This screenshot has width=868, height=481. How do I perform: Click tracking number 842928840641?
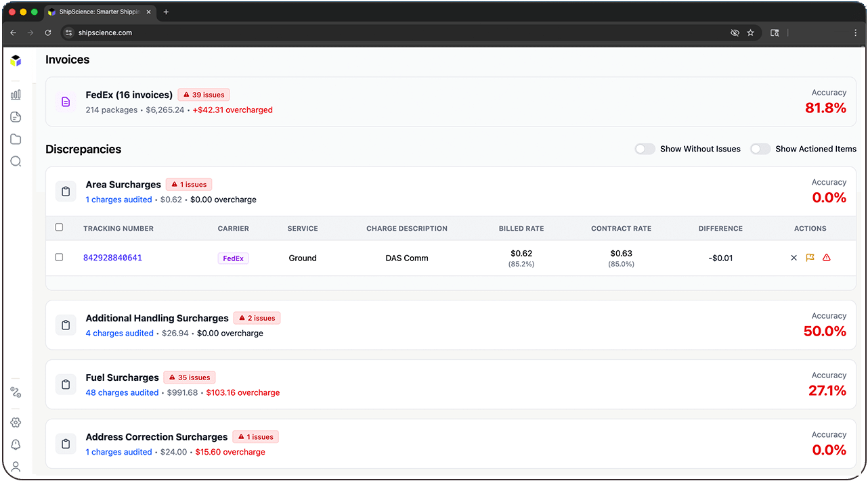point(112,258)
